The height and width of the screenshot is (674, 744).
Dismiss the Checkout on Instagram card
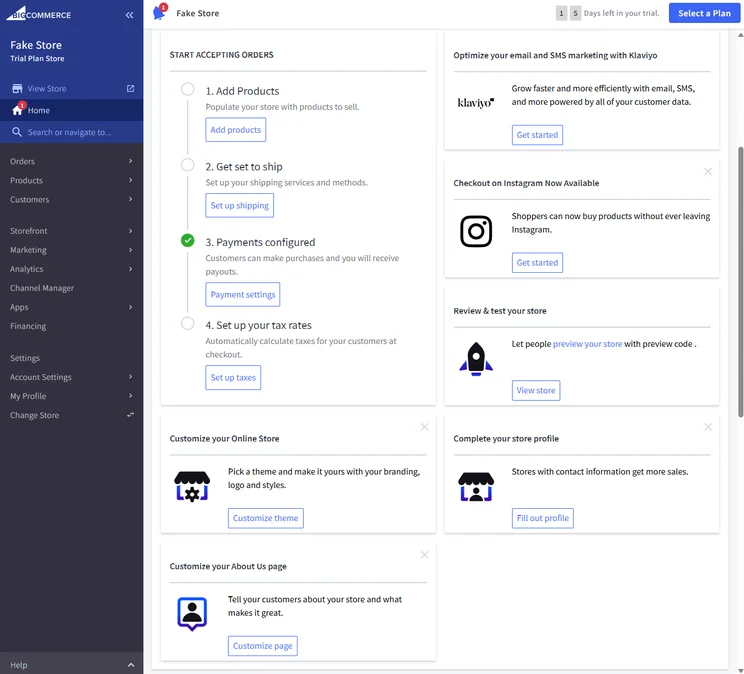708,171
